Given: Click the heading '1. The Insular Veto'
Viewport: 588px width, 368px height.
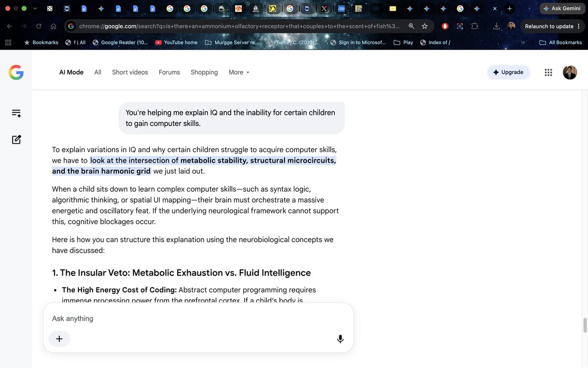Looking at the screenshot, I should click(181, 273).
